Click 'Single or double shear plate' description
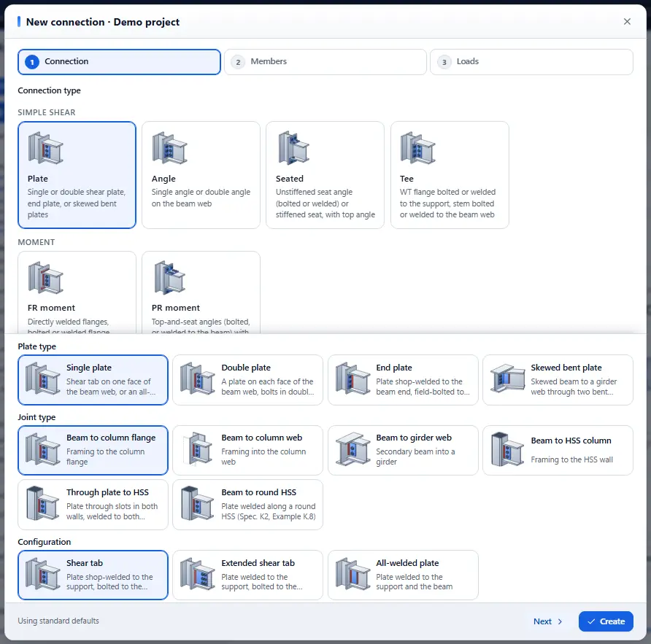 click(77, 203)
